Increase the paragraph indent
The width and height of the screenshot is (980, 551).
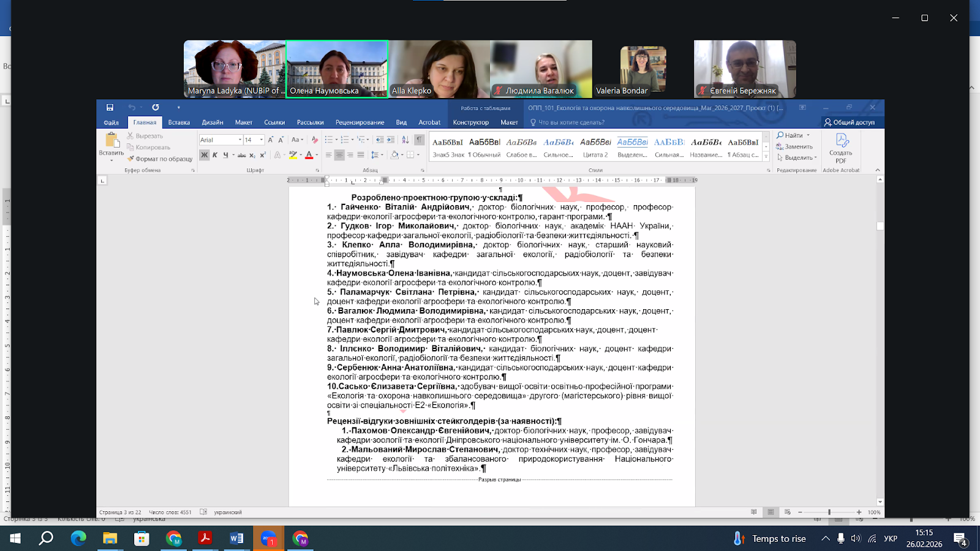(x=391, y=140)
